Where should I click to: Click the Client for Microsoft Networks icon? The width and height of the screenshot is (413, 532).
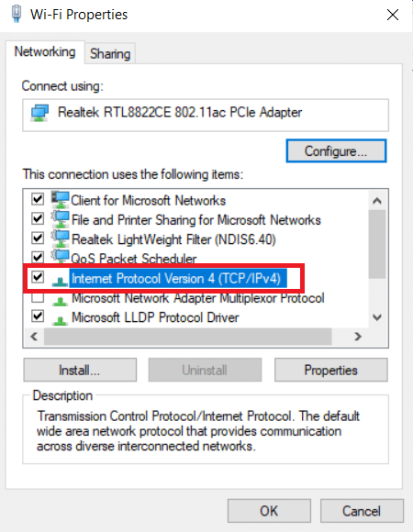pyautogui.click(x=60, y=199)
